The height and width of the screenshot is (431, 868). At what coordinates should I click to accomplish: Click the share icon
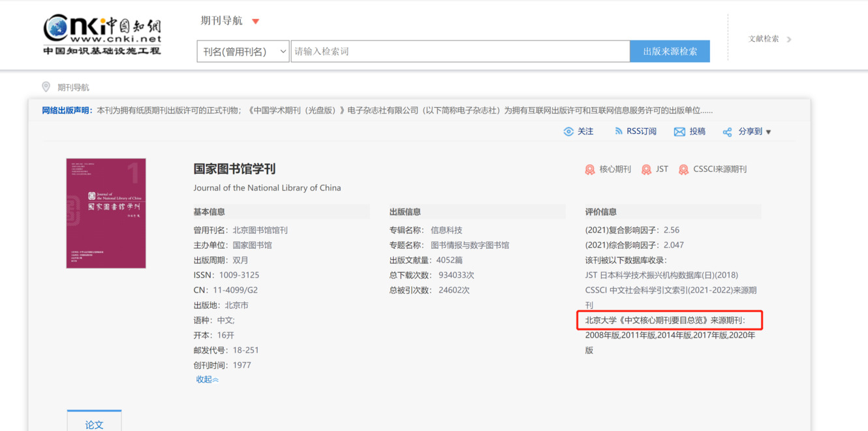[x=727, y=132]
